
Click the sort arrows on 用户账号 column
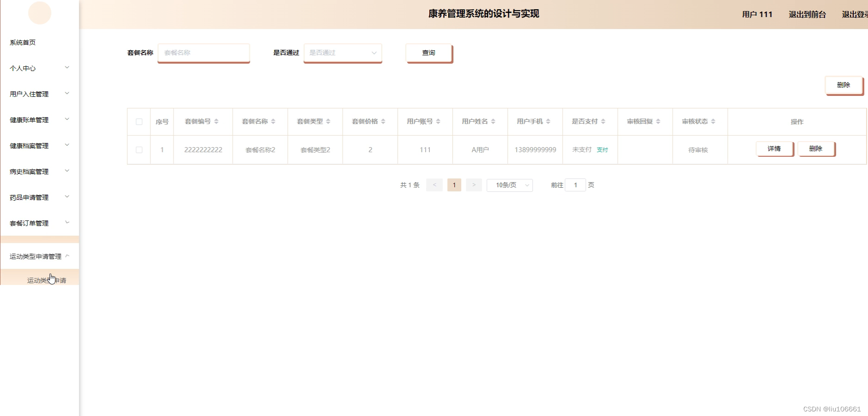click(x=438, y=121)
